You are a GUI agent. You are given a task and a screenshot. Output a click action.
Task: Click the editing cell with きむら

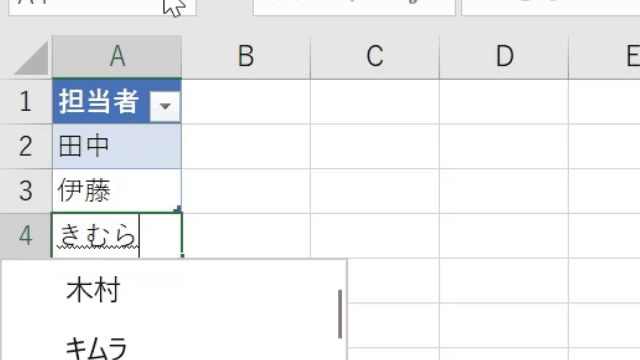click(117, 236)
